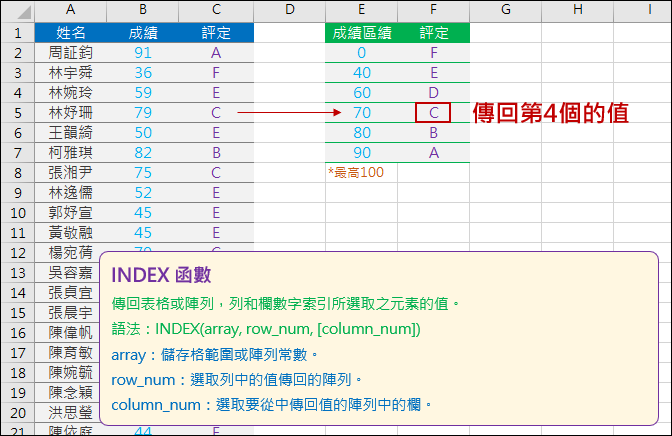Screen dimensions: 672x436
Task: Click score 50 for 王韻綺
Action: click(143, 133)
